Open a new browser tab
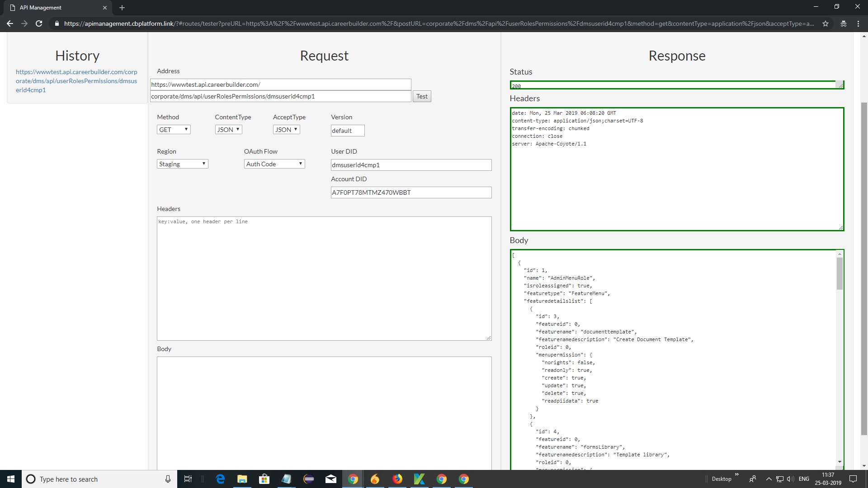 coord(122,8)
